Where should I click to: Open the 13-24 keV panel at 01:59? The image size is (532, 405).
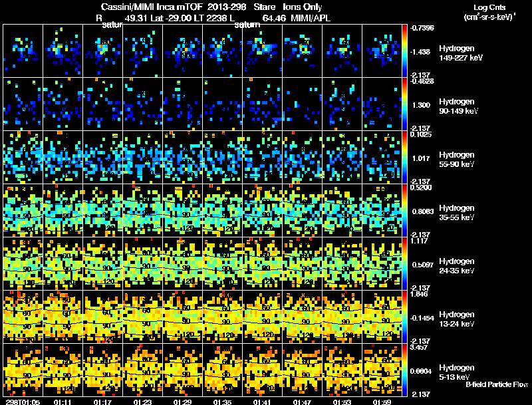(382, 317)
